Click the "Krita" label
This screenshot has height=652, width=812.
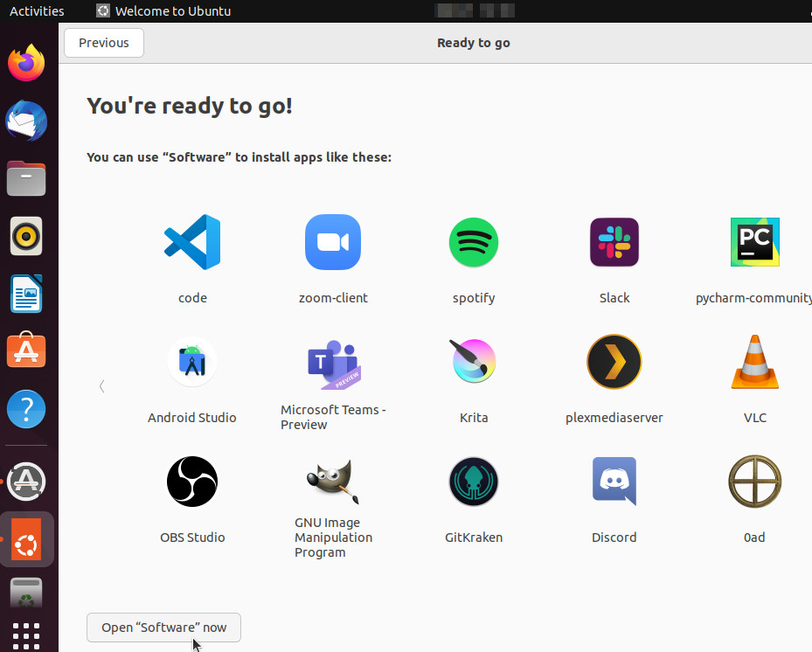(474, 418)
